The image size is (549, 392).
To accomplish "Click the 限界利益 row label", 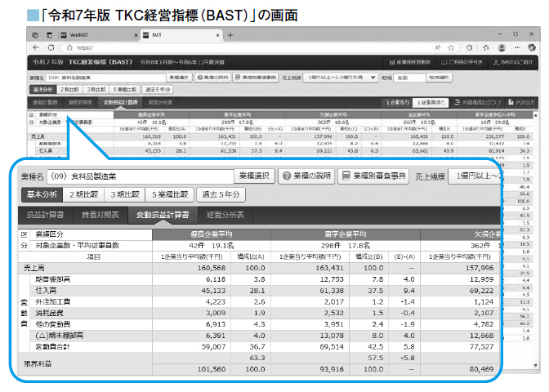I will [38, 363].
